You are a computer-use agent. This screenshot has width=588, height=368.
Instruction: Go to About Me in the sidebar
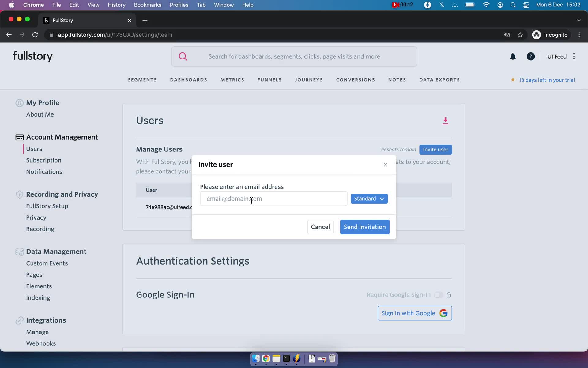click(40, 114)
